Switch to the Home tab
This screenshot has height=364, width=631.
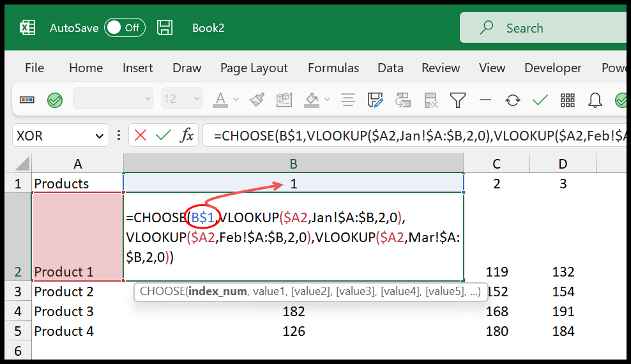86,68
